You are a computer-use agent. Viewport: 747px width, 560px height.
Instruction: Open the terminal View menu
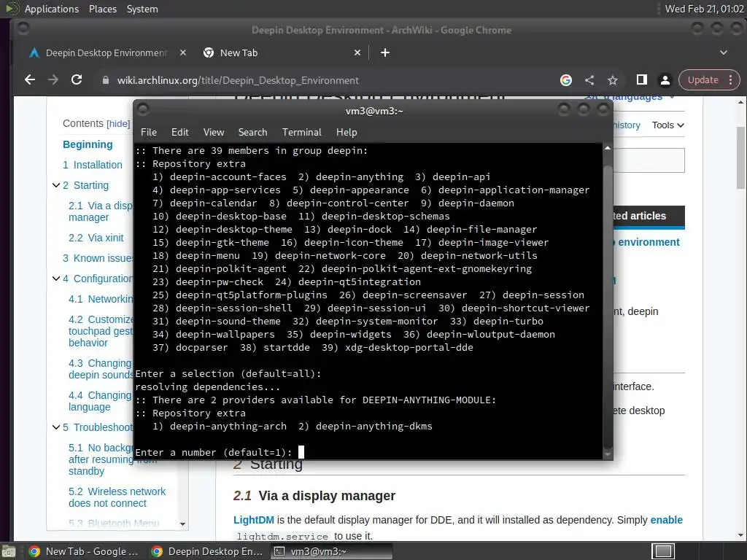point(214,133)
